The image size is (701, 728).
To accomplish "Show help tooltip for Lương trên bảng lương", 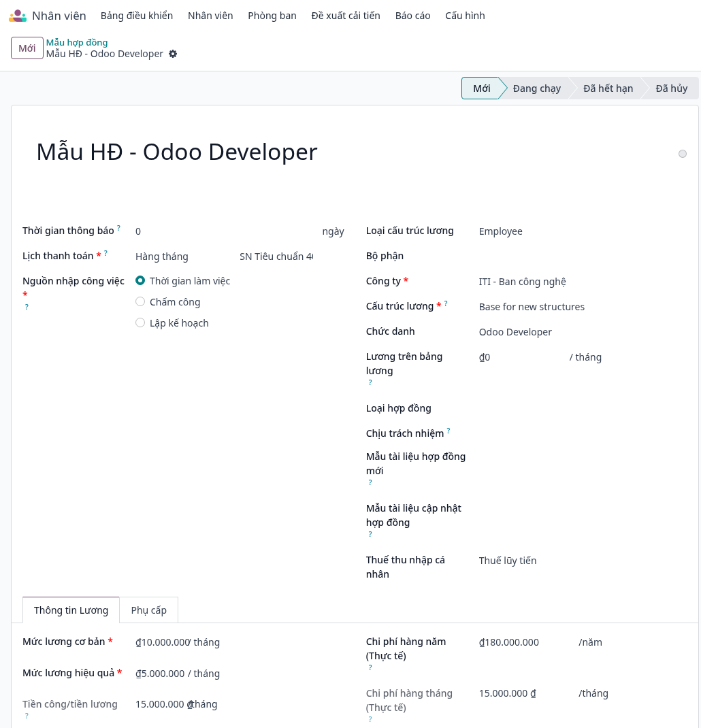I will pos(370,382).
